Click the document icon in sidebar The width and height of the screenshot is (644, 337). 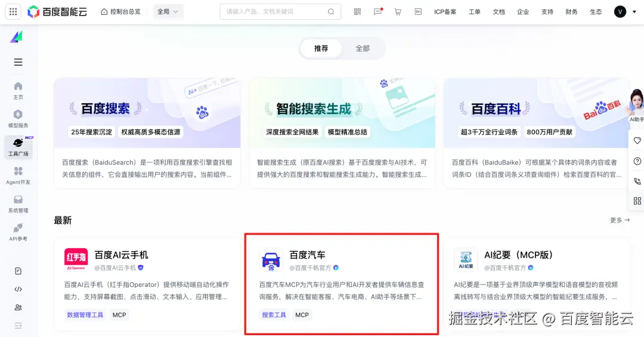click(x=18, y=271)
